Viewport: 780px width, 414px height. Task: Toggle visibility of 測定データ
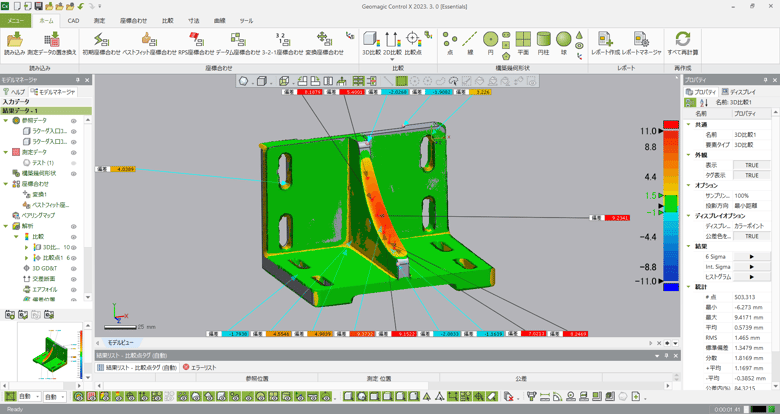pos(73,152)
